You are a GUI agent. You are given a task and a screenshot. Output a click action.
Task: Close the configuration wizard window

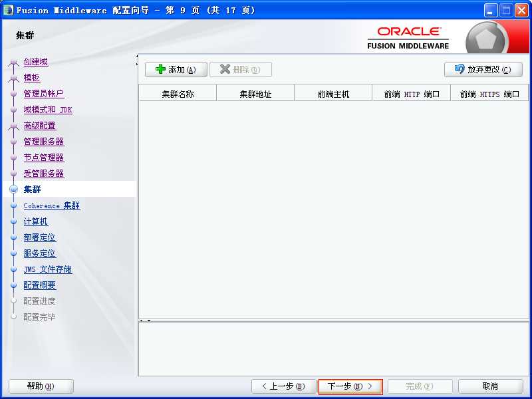521,11
